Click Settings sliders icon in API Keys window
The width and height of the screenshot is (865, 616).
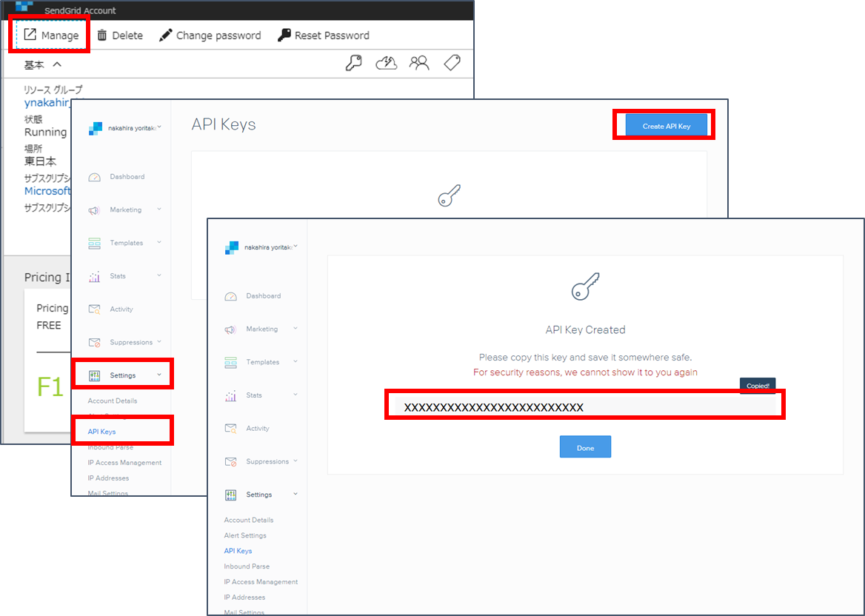pos(94,375)
